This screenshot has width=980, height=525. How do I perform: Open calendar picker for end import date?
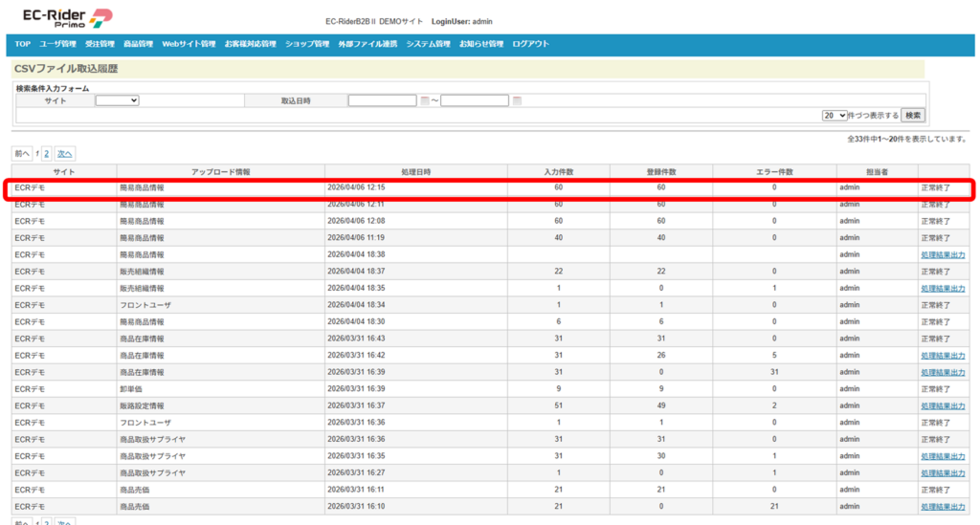pos(517,100)
